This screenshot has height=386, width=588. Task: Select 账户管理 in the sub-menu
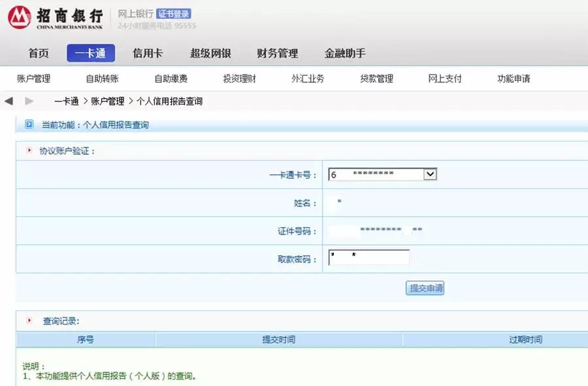[x=33, y=78]
